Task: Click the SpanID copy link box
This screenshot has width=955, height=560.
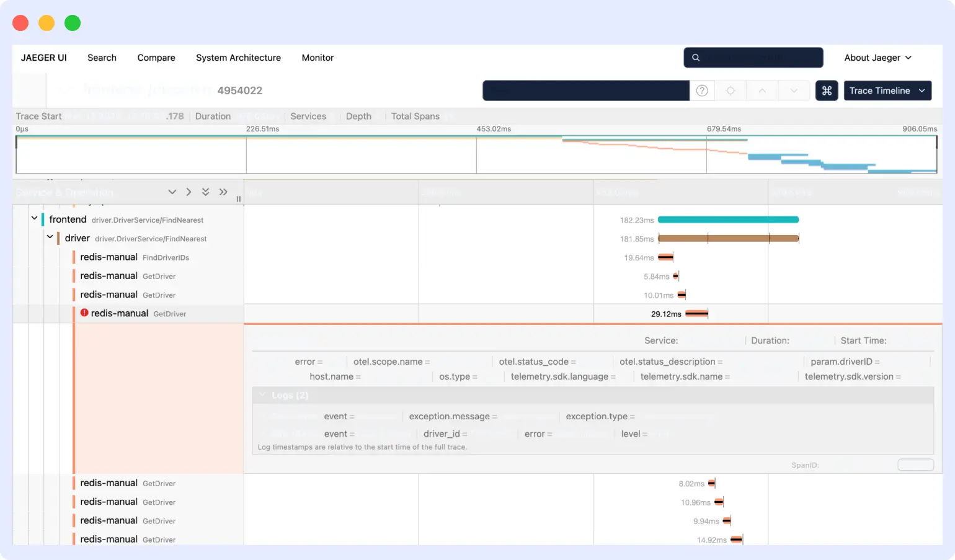Action: pos(915,464)
